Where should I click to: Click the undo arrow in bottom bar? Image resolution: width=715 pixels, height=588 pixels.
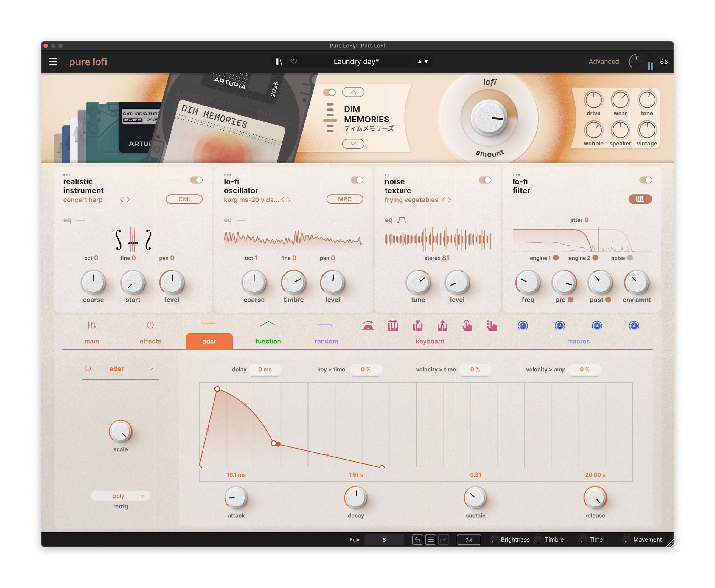coord(417,539)
